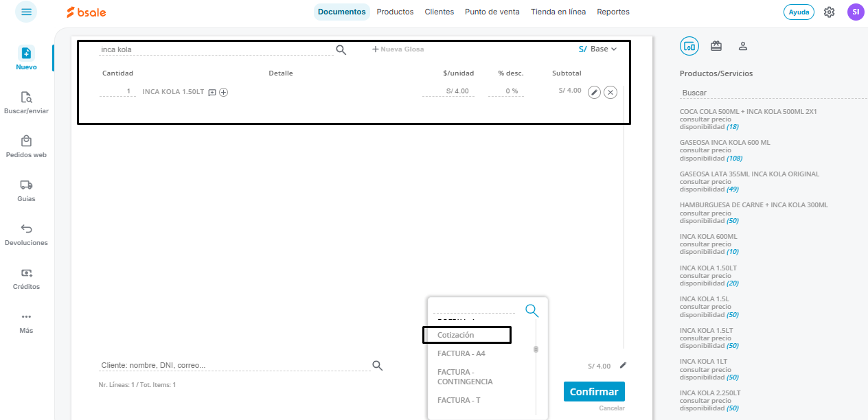Open Buscar/enviar from the sidebar
868x420 pixels.
26,103
